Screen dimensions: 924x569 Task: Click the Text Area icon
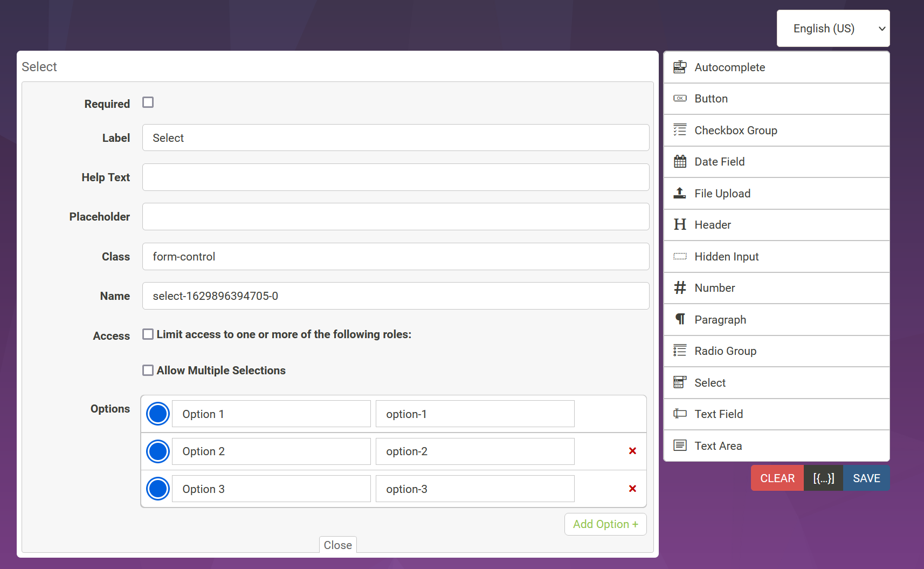click(x=680, y=445)
